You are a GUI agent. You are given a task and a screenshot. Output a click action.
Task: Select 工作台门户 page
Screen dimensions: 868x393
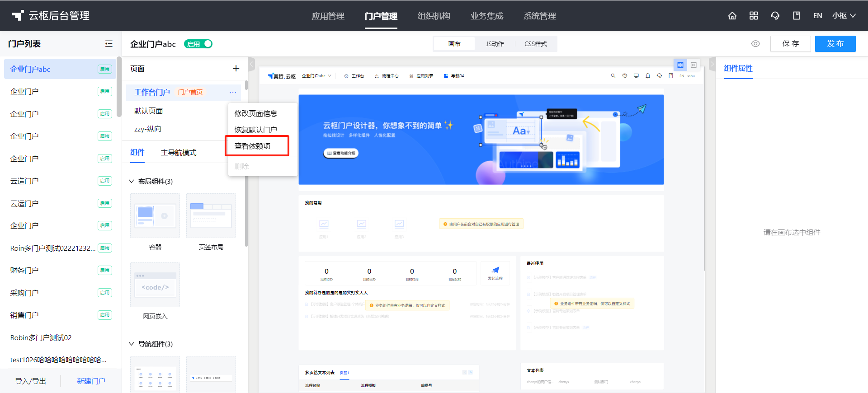[183, 92]
